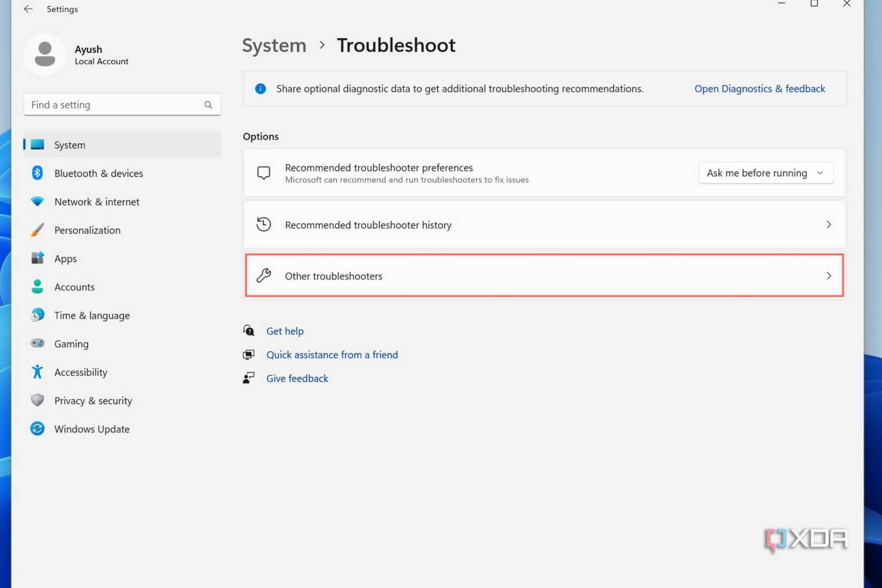
Task: Click the history clock icon
Action: [264, 225]
